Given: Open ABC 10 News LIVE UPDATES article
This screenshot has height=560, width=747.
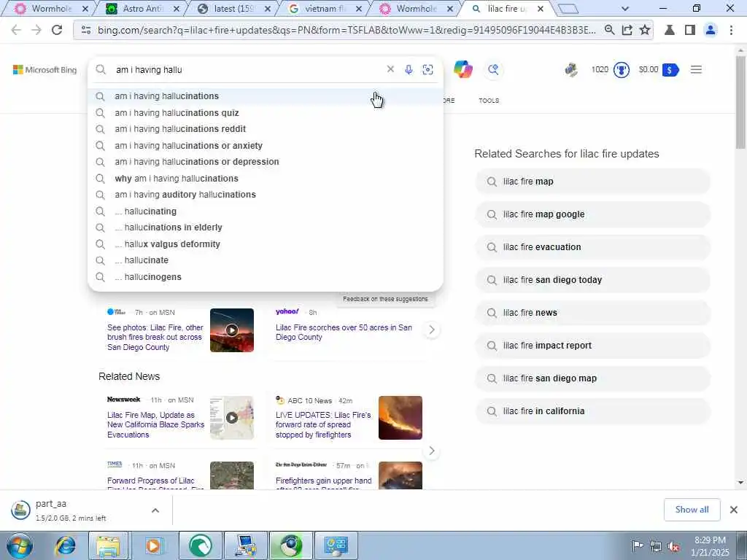Looking at the screenshot, I should point(323,425).
